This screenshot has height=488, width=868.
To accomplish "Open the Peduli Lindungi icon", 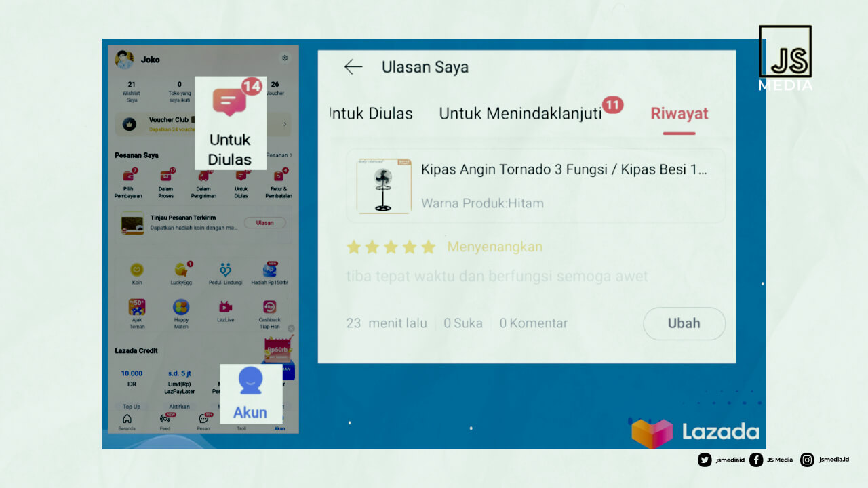I will [225, 270].
